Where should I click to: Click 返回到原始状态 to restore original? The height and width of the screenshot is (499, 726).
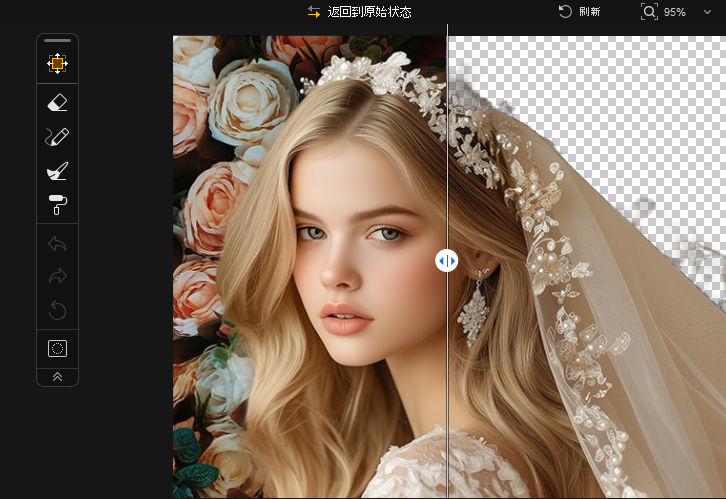[369, 12]
